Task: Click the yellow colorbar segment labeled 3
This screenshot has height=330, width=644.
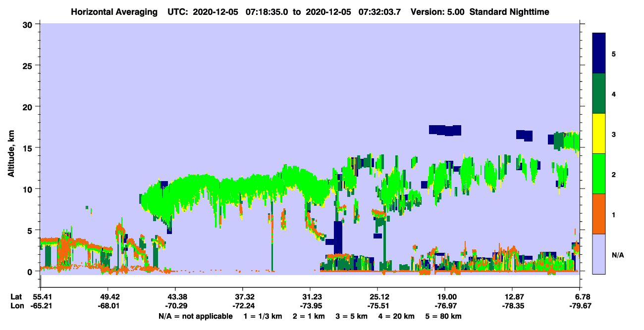Action: pyautogui.click(x=599, y=134)
